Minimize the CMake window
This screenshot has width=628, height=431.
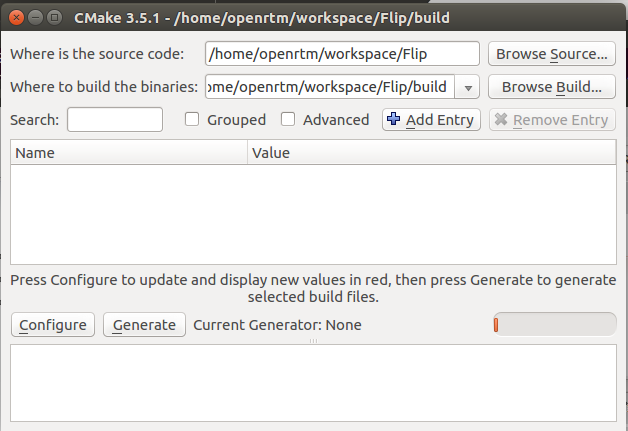coord(36,18)
